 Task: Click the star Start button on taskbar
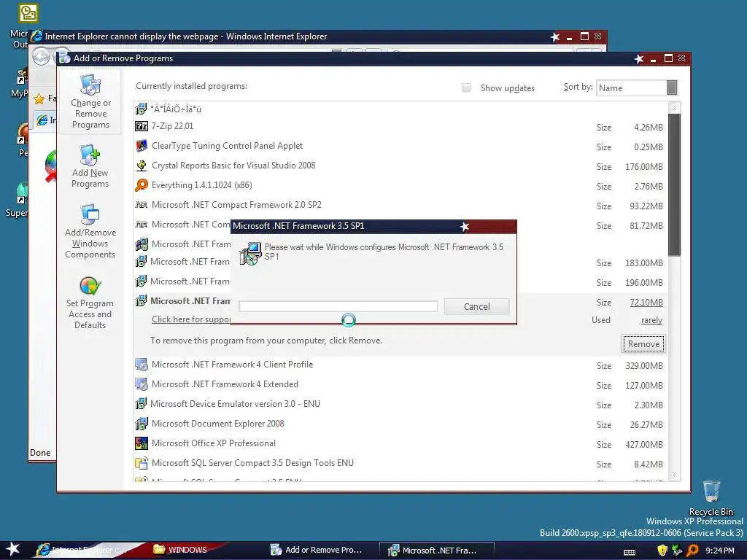13,550
